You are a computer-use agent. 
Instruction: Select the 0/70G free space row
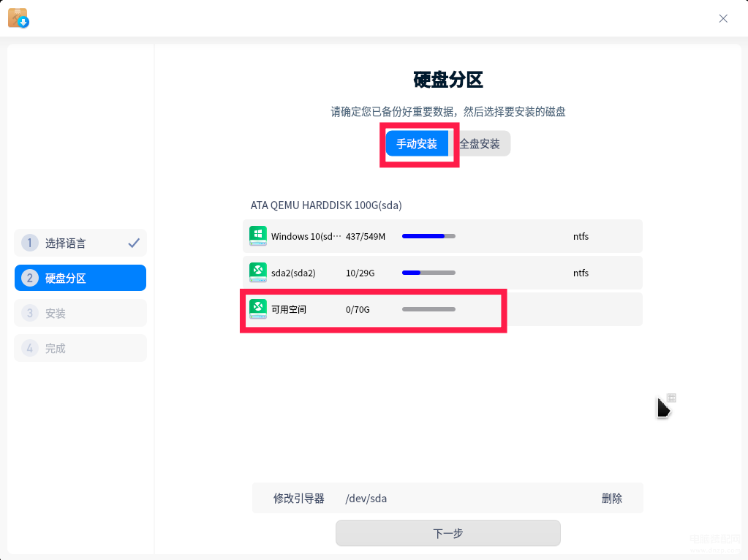pyautogui.click(x=442, y=309)
